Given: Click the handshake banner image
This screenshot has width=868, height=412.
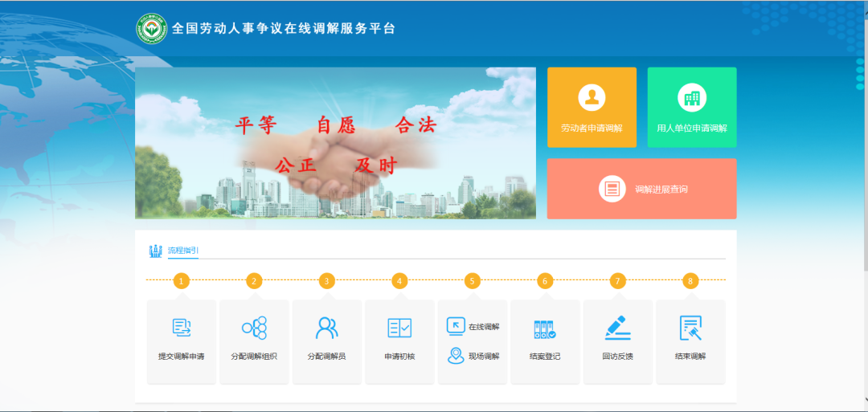Looking at the screenshot, I should pos(335,143).
